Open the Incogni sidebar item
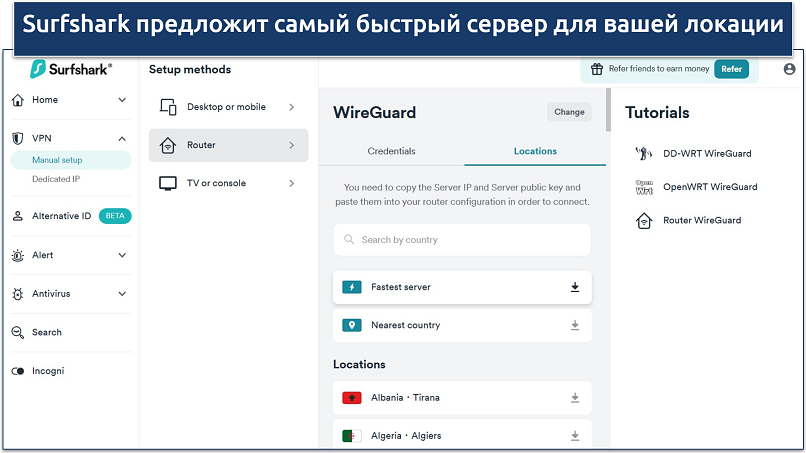 coord(48,371)
